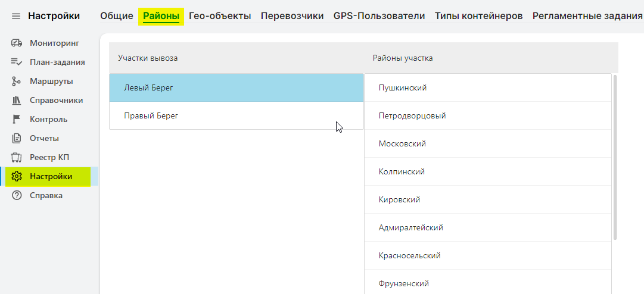Click the Контроль flag icon
The height and width of the screenshot is (294, 644).
(x=17, y=119)
